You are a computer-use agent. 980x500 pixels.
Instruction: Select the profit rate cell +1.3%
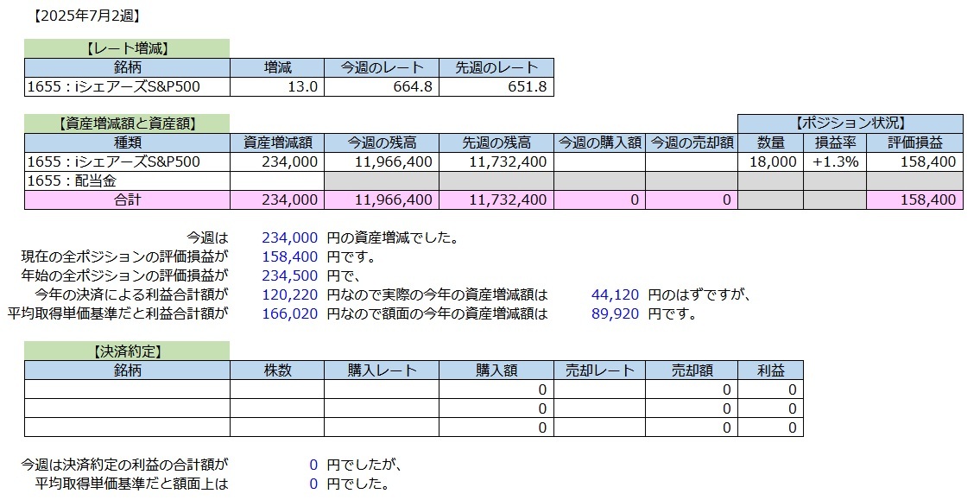pos(835,161)
